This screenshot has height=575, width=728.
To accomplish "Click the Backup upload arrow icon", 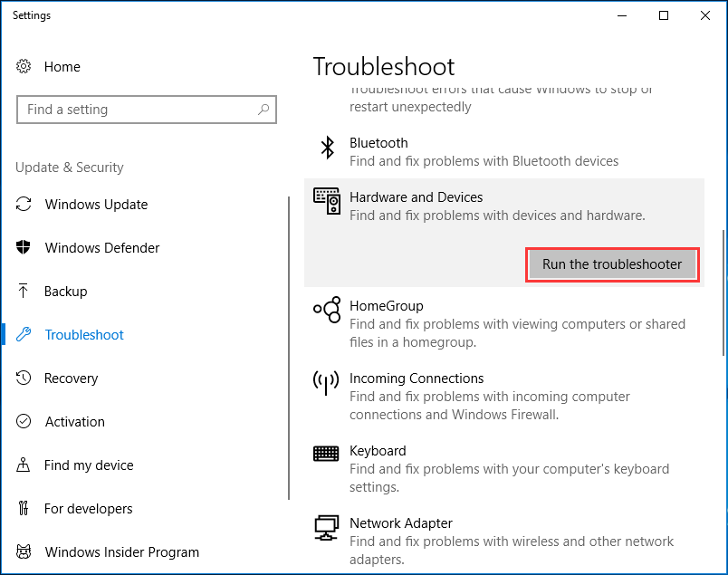I will click(24, 292).
